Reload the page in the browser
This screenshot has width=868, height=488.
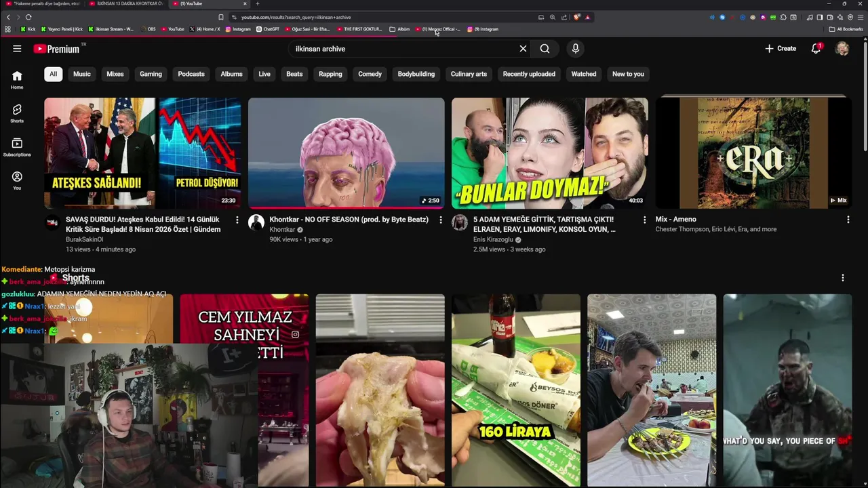point(28,17)
